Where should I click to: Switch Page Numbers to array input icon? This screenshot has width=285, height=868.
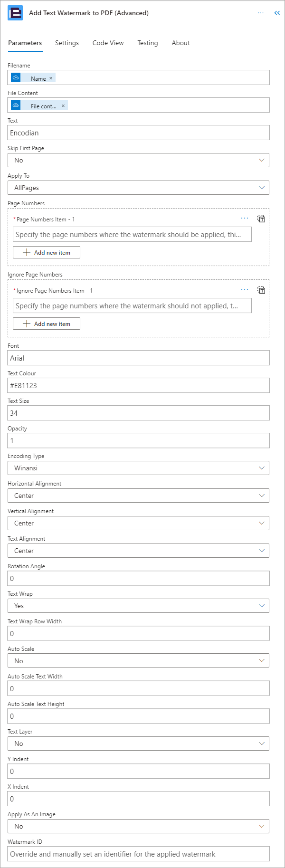pyautogui.click(x=261, y=219)
